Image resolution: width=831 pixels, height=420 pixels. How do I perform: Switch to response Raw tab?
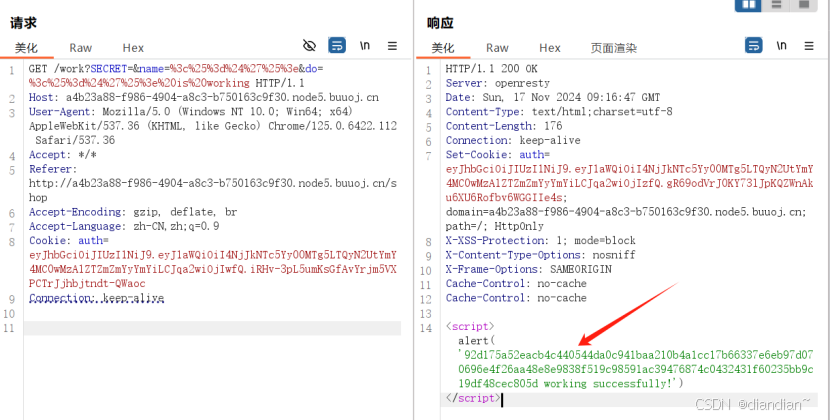pos(497,48)
